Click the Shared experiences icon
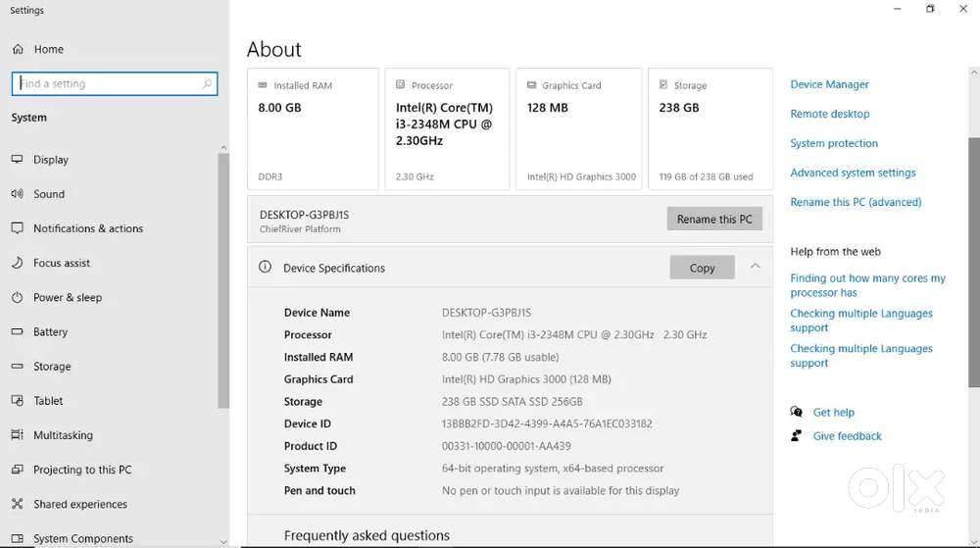The width and height of the screenshot is (980, 548). pyautogui.click(x=17, y=503)
